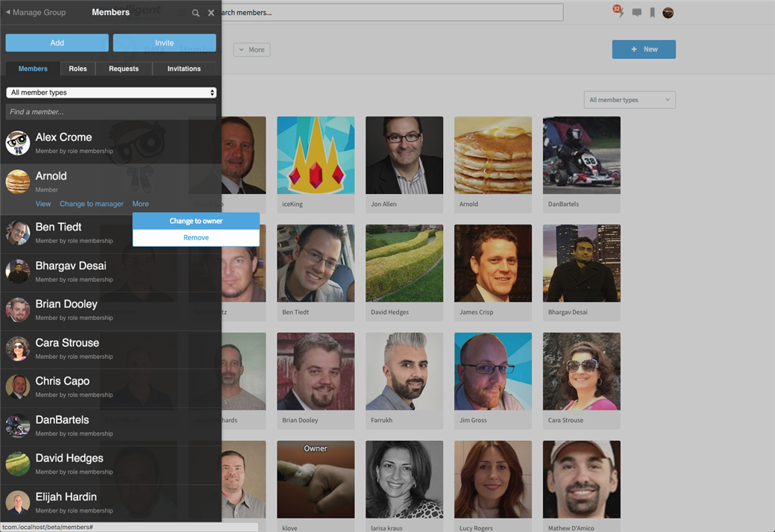The width and height of the screenshot is (775, 532).
Task: Click the iceKing name label in grid
Action: (x=292, y=204)
